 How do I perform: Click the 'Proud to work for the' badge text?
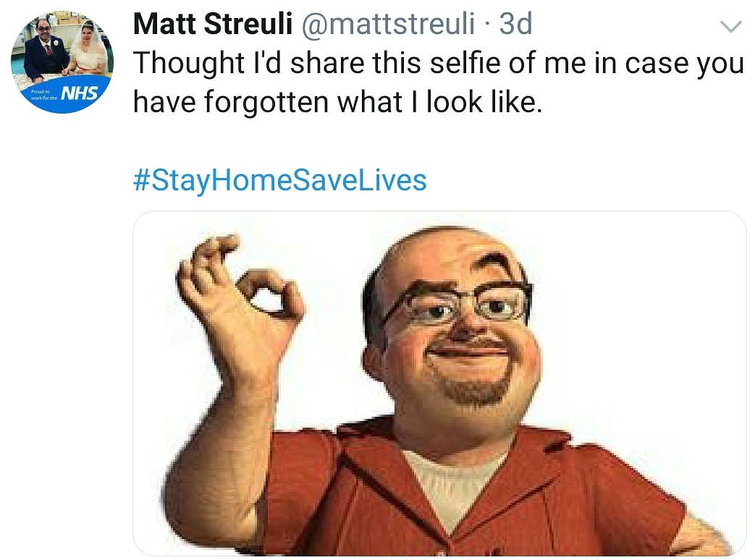click(44, 94)
